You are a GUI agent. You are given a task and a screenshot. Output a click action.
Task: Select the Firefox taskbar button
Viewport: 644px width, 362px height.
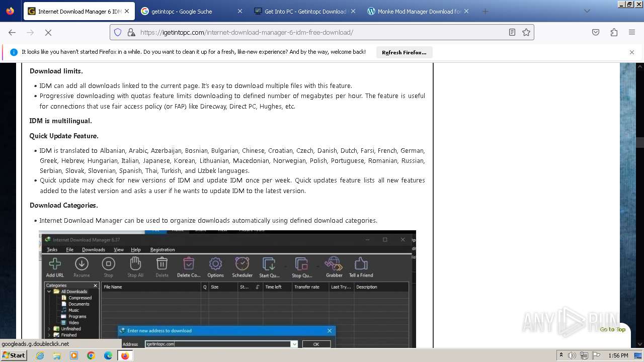point(125,355)
